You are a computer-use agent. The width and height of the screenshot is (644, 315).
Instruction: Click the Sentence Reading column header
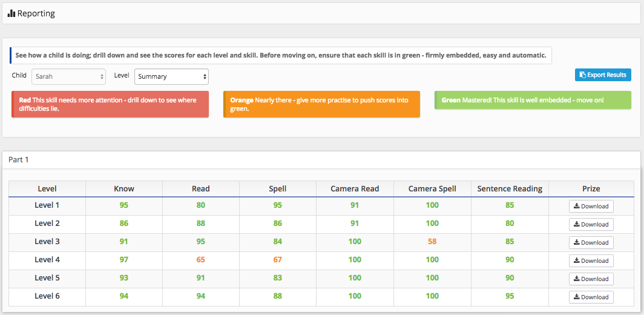[510, 189]
